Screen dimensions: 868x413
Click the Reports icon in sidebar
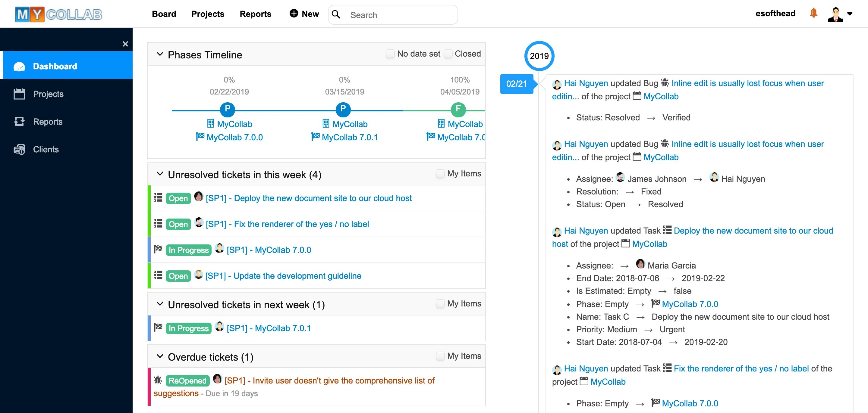19,122
